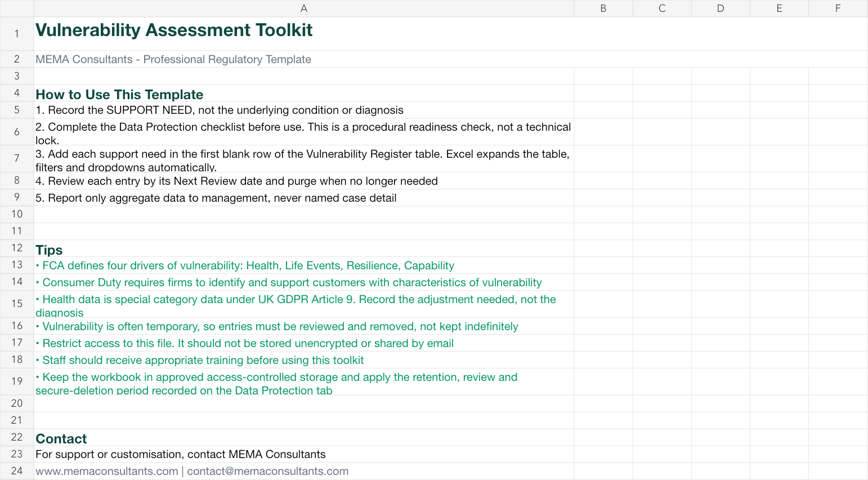Image resolution: width=868 pixels, height=480 pixels.
Task: Select 'Restrict access to this file' tip
Action: pos(304,343)
